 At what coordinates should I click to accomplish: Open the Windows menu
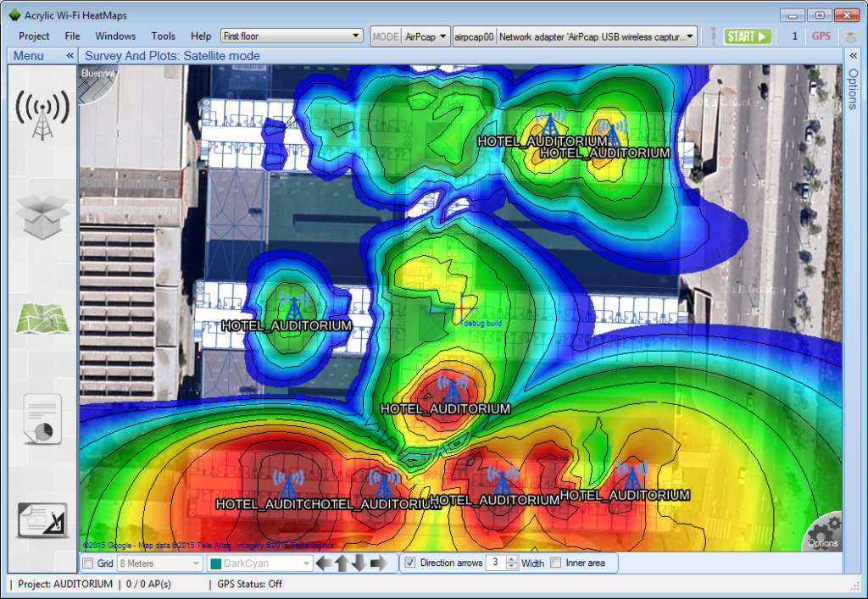coord(114,36)
